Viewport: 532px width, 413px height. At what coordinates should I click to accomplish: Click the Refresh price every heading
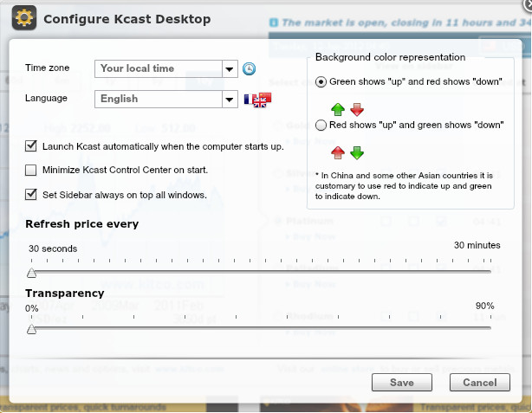coord(82,224)
